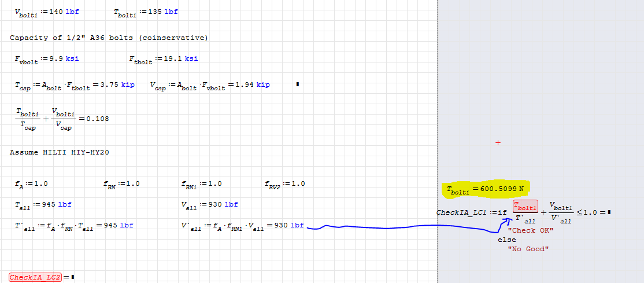This screenshot has height=283, width=644.
Task: Click the f_A := 1.0 definition
Action: pyautogui.click(x=31, y=184)
